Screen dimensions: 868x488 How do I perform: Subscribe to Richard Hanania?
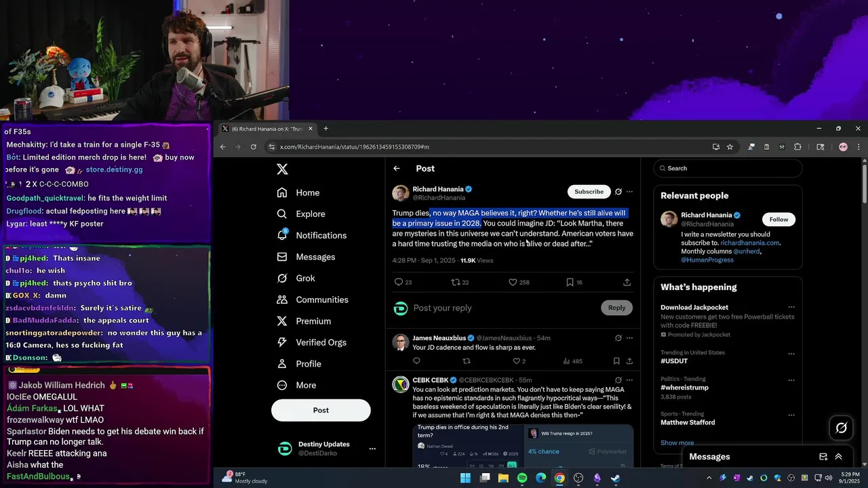coord(589,192)
